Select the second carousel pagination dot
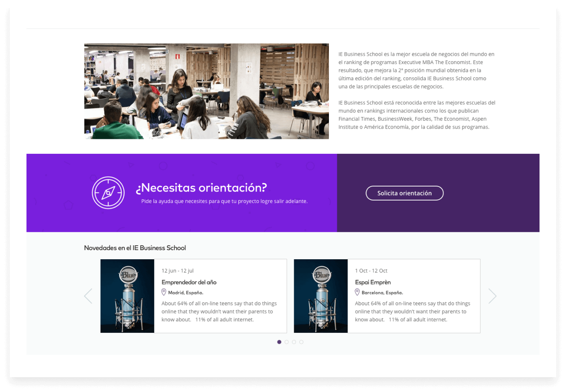 tap(287, 342)
